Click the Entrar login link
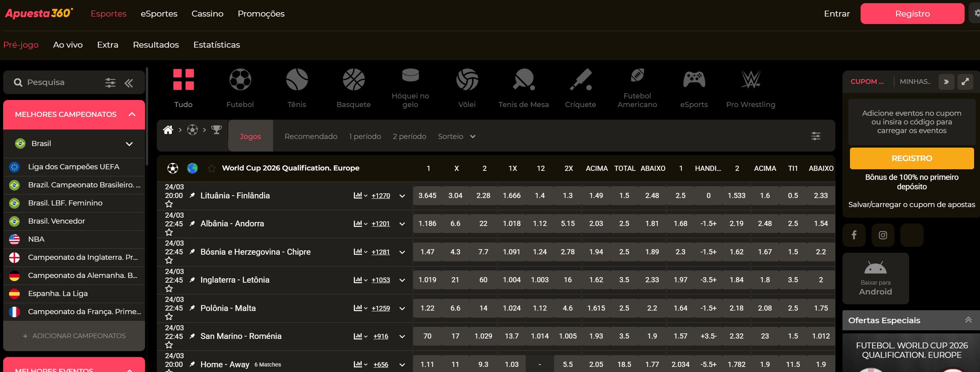The width and height of the screenshot is (980, 372). coord(837,14)
